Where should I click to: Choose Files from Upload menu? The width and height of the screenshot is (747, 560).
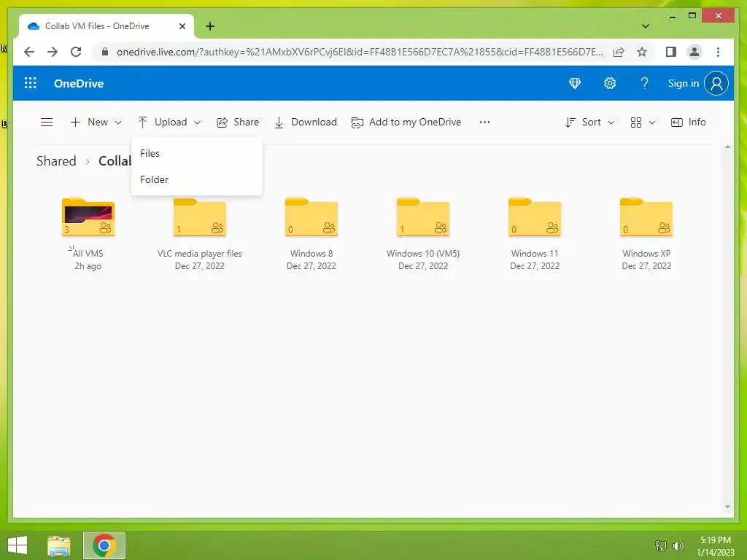tap(197, 153)
